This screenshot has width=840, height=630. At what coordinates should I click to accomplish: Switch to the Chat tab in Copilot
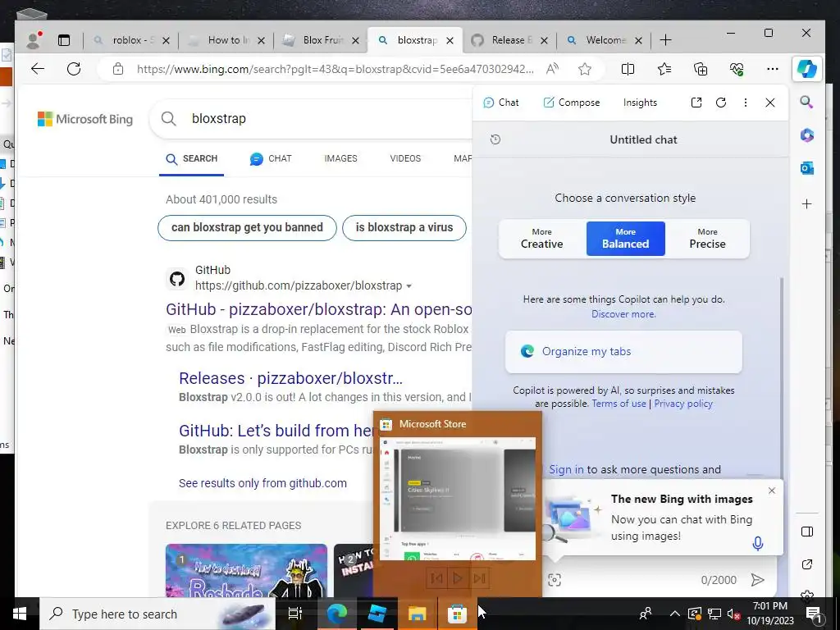501,103
